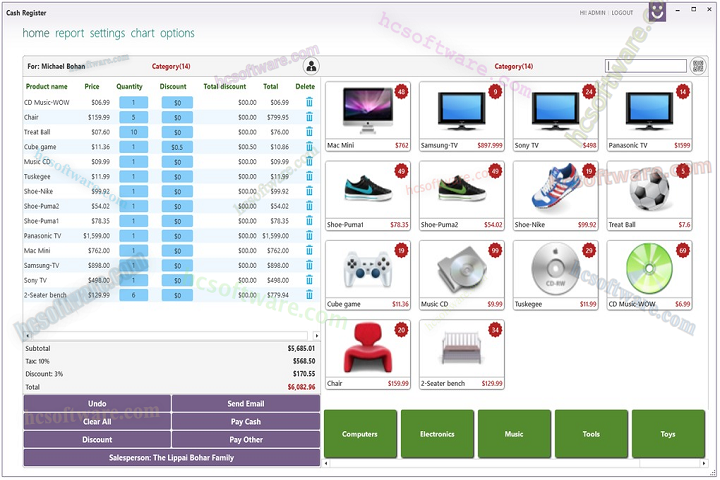This screenshot has width=720, height=480.
Task: Add Shoe-Puma1 product tile
Action: (x=368, y=196)
